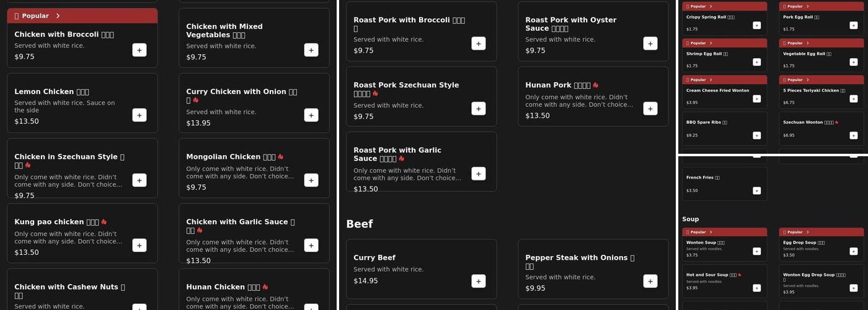Add Crispy Spring Roll via plus icon

[756, 25]
